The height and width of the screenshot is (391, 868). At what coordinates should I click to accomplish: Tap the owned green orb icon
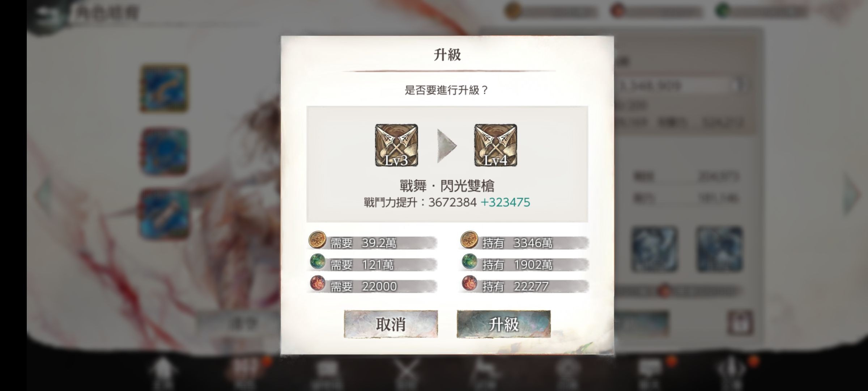coord(469,262)
